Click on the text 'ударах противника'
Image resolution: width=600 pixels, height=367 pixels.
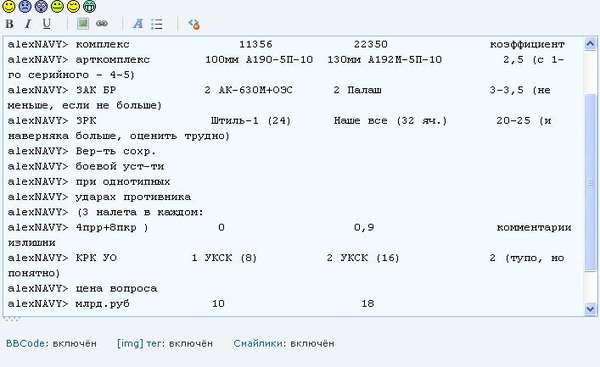tap(133, 197)
